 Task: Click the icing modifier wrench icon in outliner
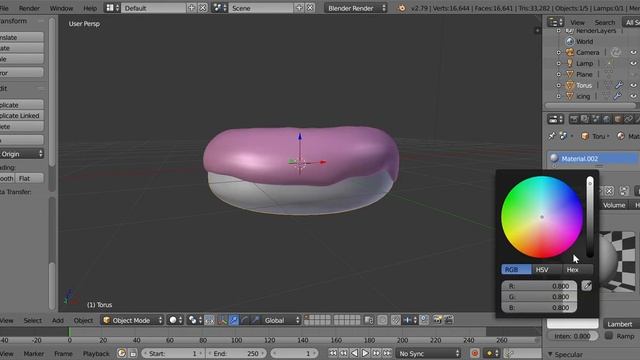click(x=618, y=96)
